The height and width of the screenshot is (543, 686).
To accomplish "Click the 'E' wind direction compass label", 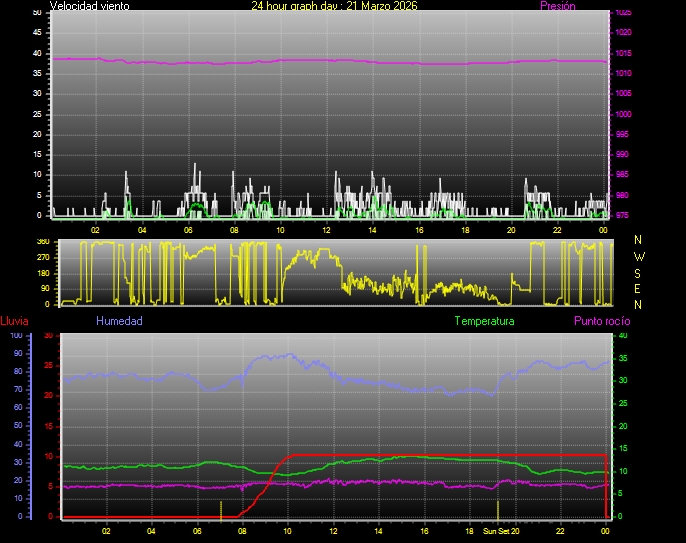I will point(638,288).
